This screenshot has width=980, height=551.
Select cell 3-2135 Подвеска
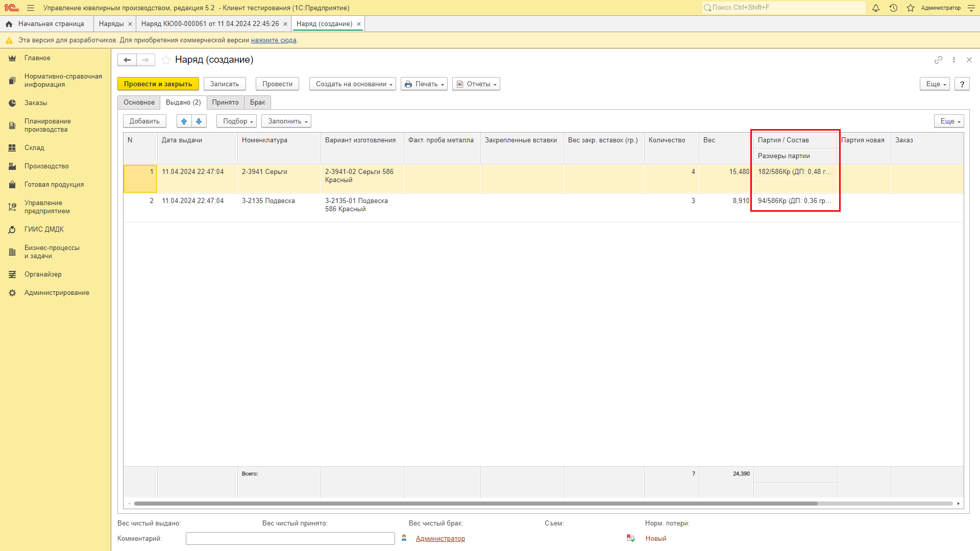click(279, 208)
